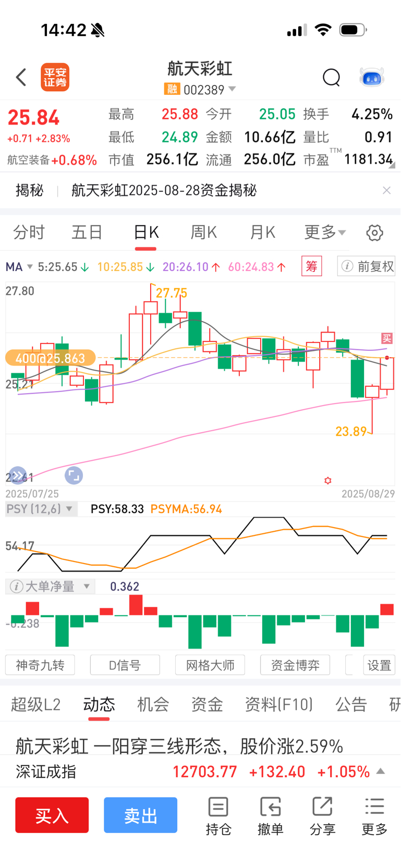
Task: Select the 资金博弈 indicator button
Action: pos(295,665)
